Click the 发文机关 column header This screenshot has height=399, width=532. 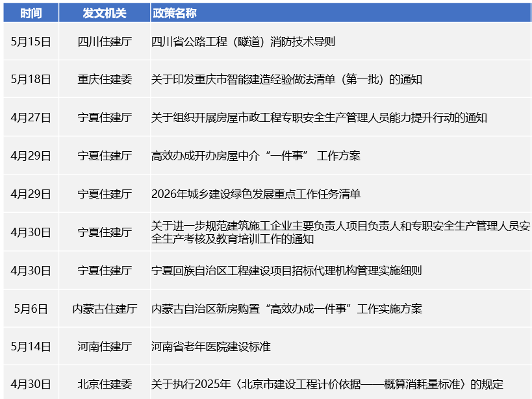(x=105, y=13)
